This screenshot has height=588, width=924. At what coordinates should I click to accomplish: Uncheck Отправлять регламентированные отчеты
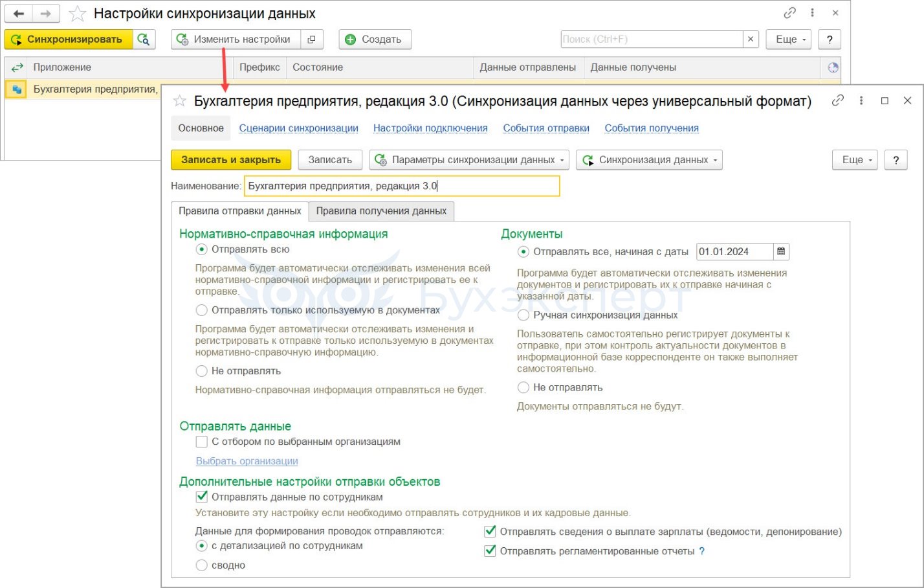tap(490, 551)
